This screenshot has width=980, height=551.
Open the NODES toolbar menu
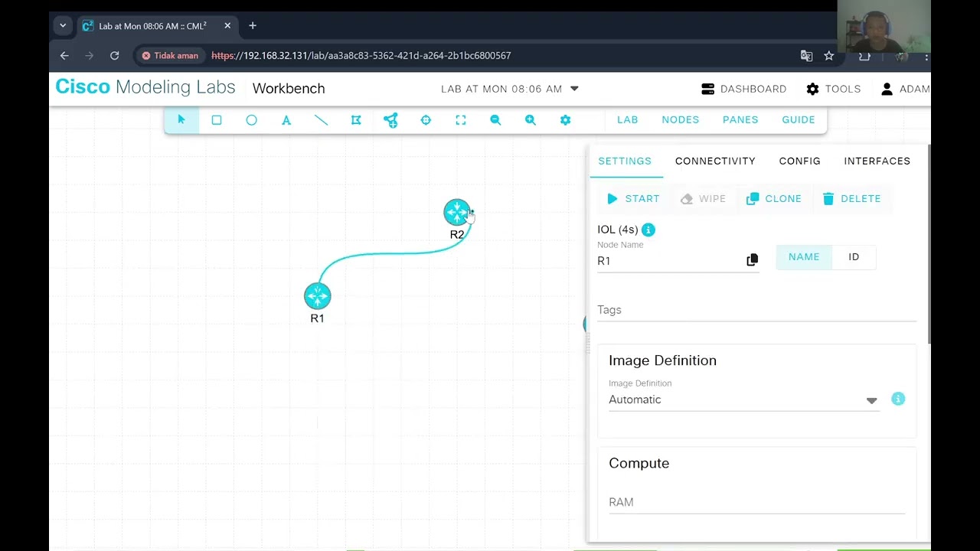click(x=681, y=119)
